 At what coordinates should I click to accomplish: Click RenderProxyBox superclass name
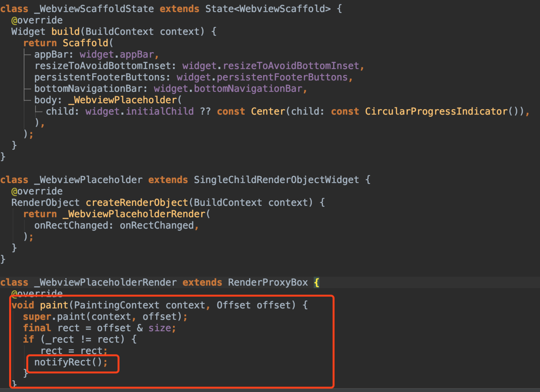(267, 282)
